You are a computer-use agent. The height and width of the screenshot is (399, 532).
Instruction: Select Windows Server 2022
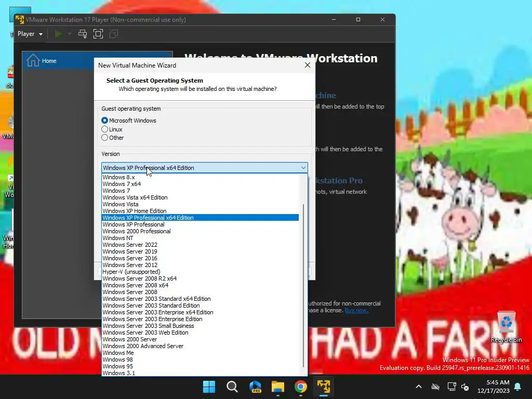click(200, 245)
